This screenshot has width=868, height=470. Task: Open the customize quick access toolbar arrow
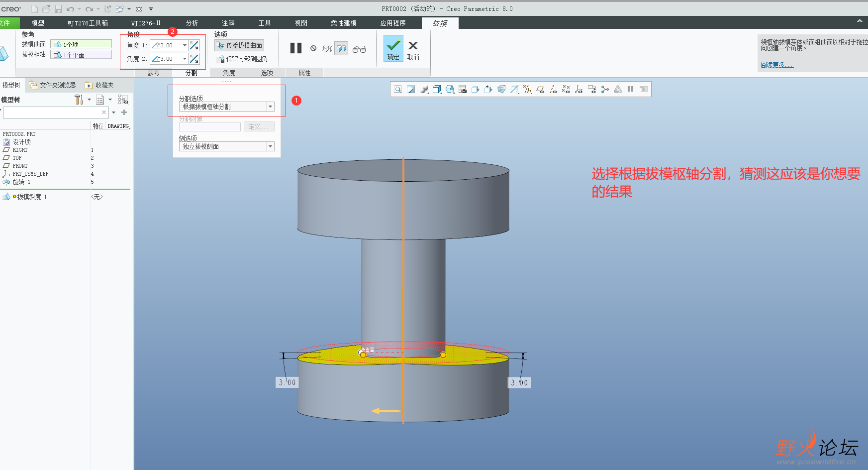pyautogui.click(x=151, y=9)
